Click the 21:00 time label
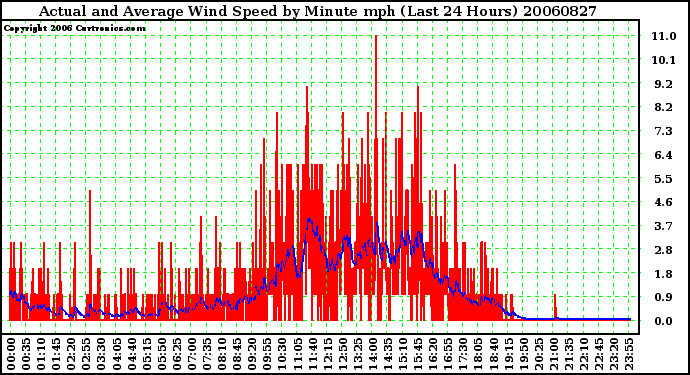690x375 pixels. click(x=554, y=354)
